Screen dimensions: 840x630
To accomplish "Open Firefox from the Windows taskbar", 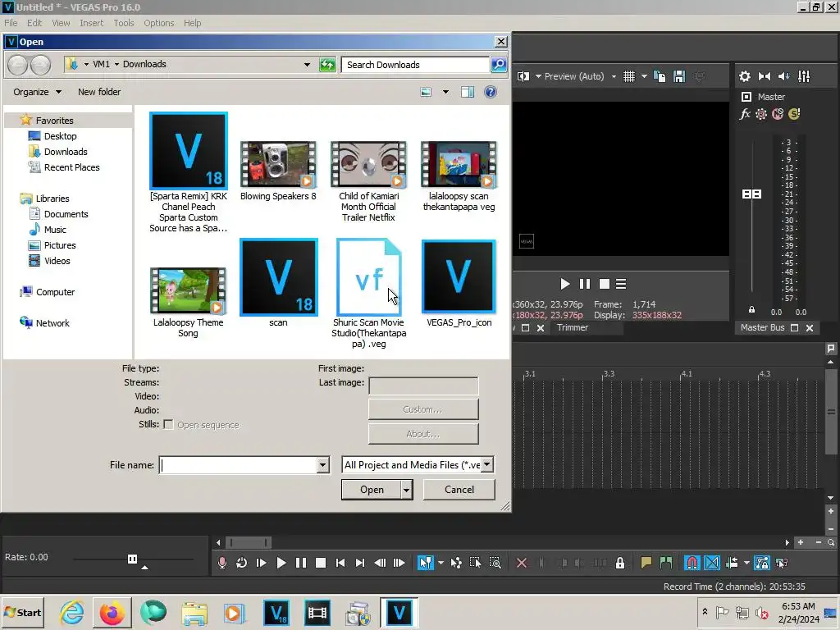I will point(112,613).
